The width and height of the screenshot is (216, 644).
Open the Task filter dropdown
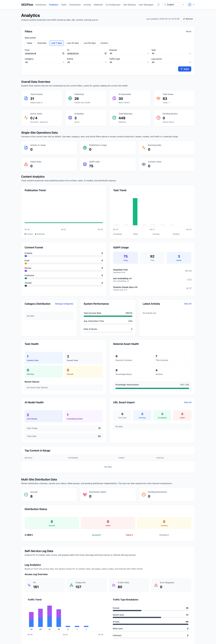tap(171, 53)
